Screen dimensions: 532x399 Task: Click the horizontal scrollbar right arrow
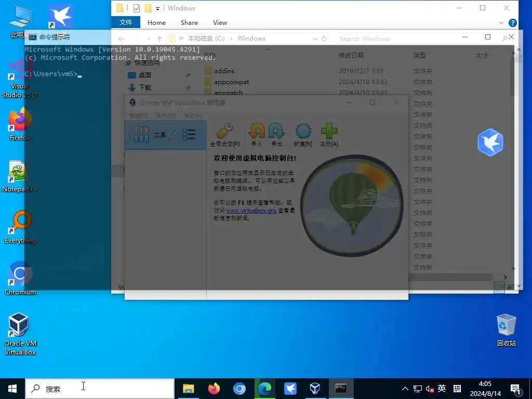coord(505,277)
